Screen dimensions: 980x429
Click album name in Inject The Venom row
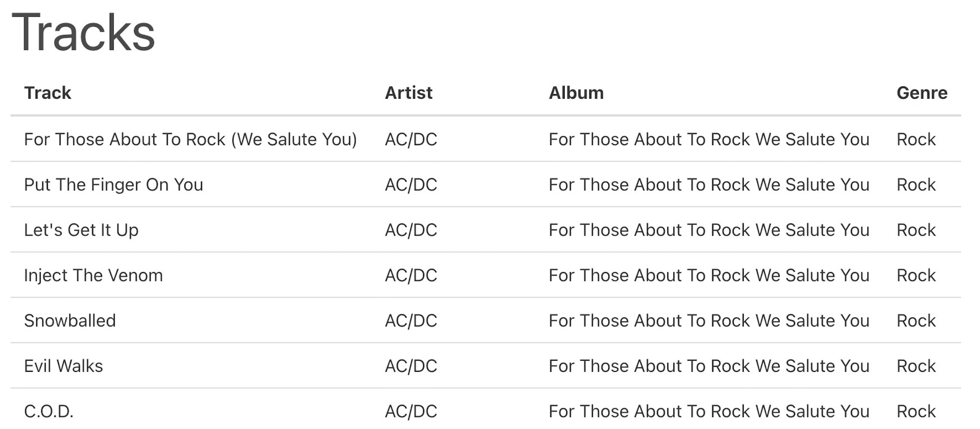pos(709,275)
